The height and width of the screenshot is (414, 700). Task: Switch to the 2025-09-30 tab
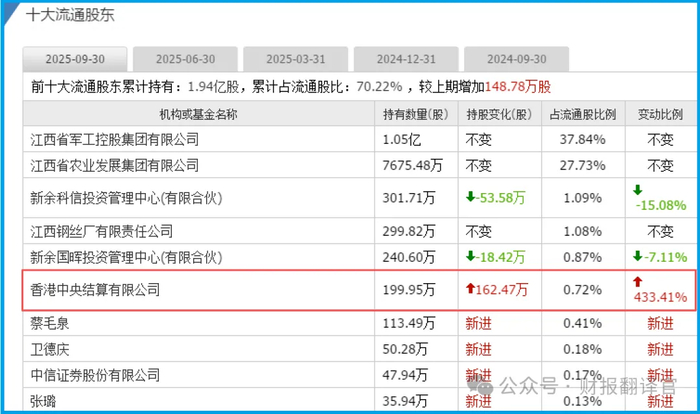click(x=75, y=59)
